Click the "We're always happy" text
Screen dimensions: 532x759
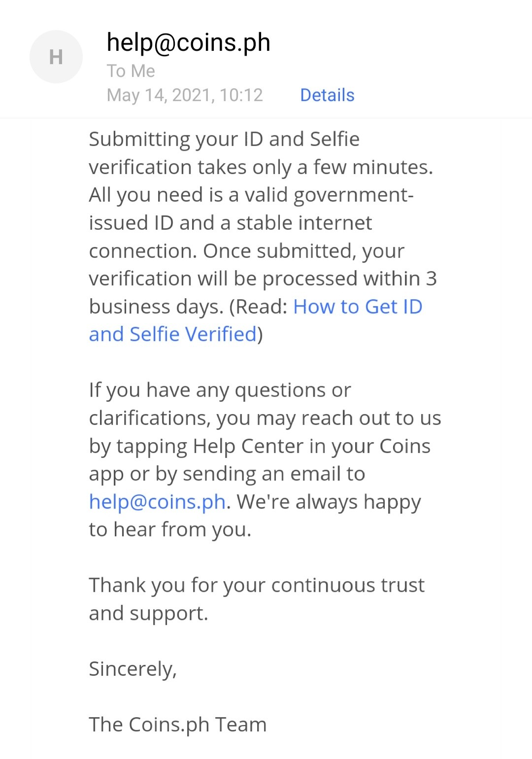(x=329, y=502)
